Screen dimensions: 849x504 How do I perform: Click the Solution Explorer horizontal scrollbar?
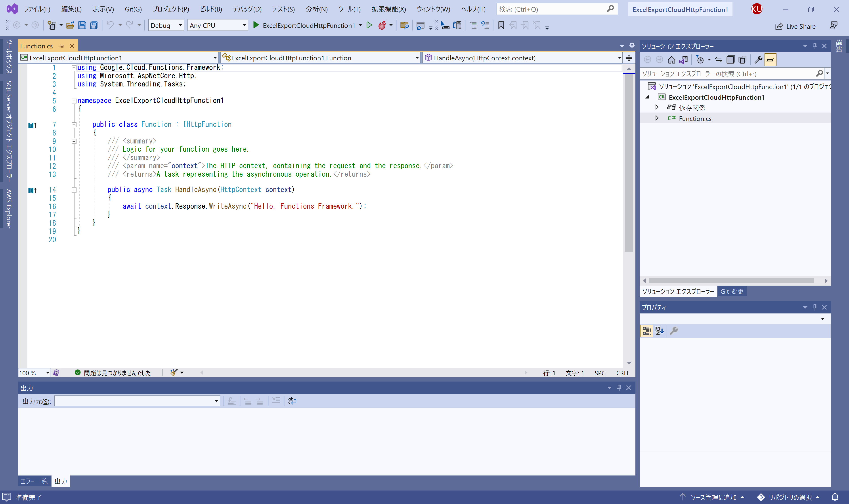coord(731,281)
